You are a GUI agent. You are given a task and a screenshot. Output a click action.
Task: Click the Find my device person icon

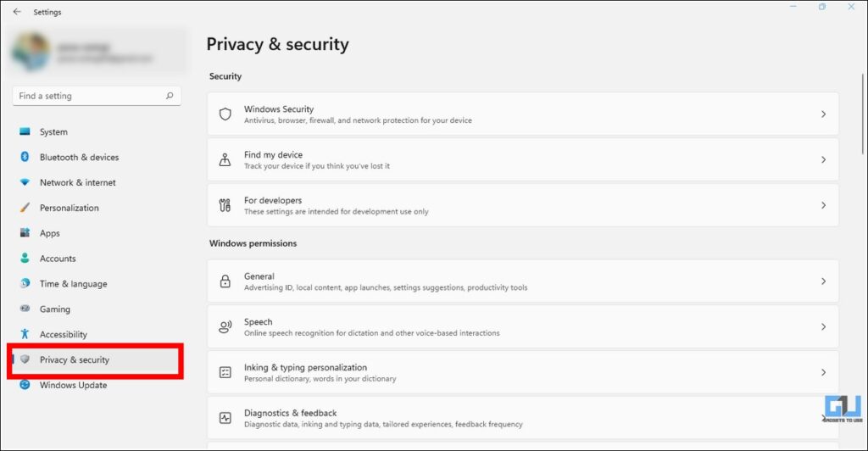point(225,159)
